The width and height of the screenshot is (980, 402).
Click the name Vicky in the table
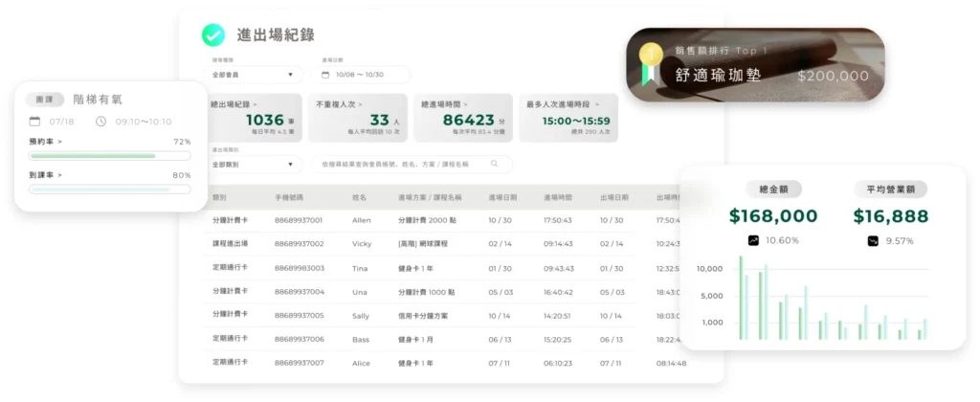point(362,244)
